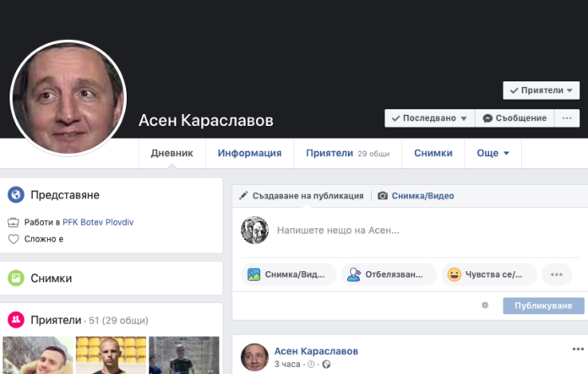This screenshot has width=588, height=374.
Task: Open the PFK Botev Plovdiv link
Action: coord(98,222)
